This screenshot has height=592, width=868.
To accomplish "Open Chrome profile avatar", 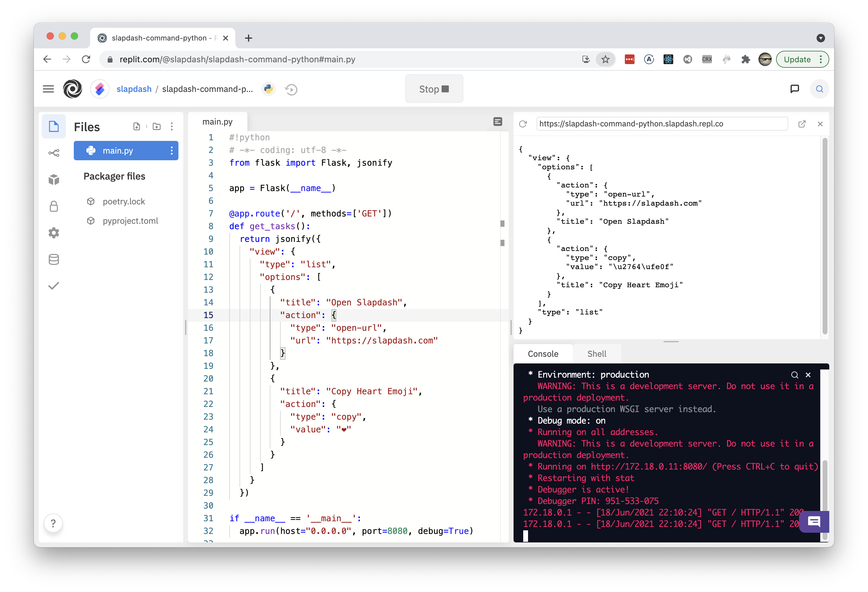I will pos(765,59).
